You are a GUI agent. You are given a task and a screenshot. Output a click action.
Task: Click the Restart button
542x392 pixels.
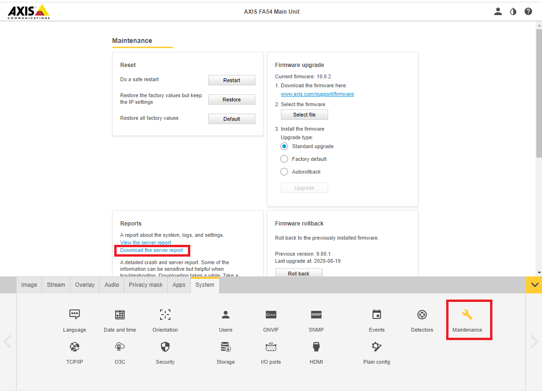[232, 80]
